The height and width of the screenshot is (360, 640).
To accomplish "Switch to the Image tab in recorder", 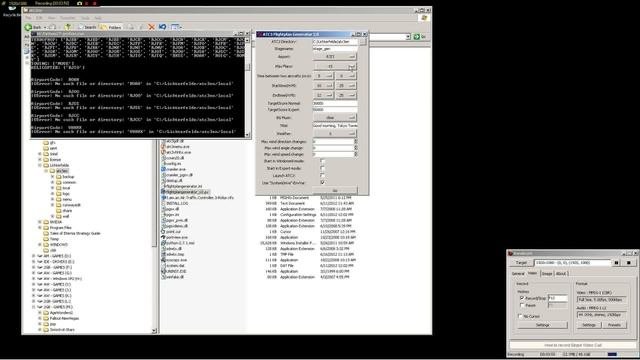I will click(x=547, y=273).
